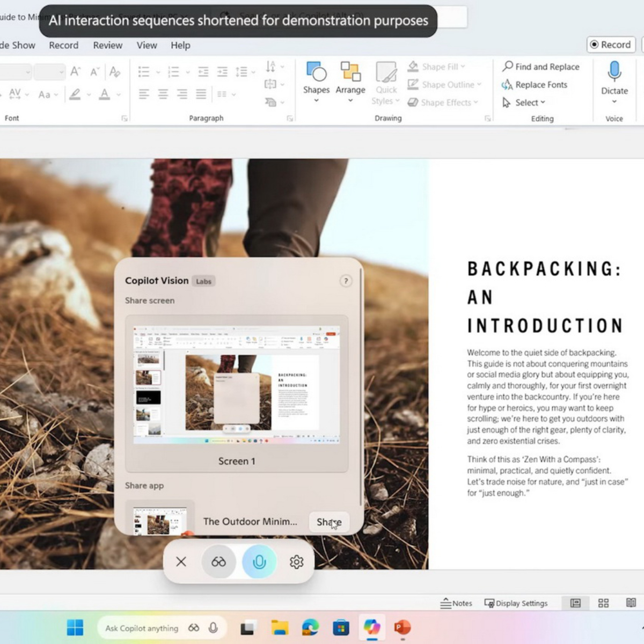
Task: Click the Copilot Vision help icon
Action: [346, 281]
